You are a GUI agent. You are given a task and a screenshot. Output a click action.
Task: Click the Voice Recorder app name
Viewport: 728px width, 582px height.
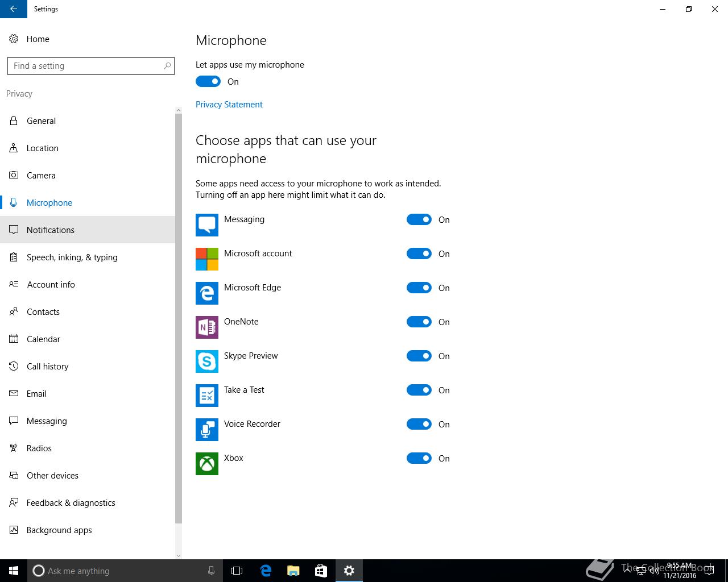[x=252, y=424]
